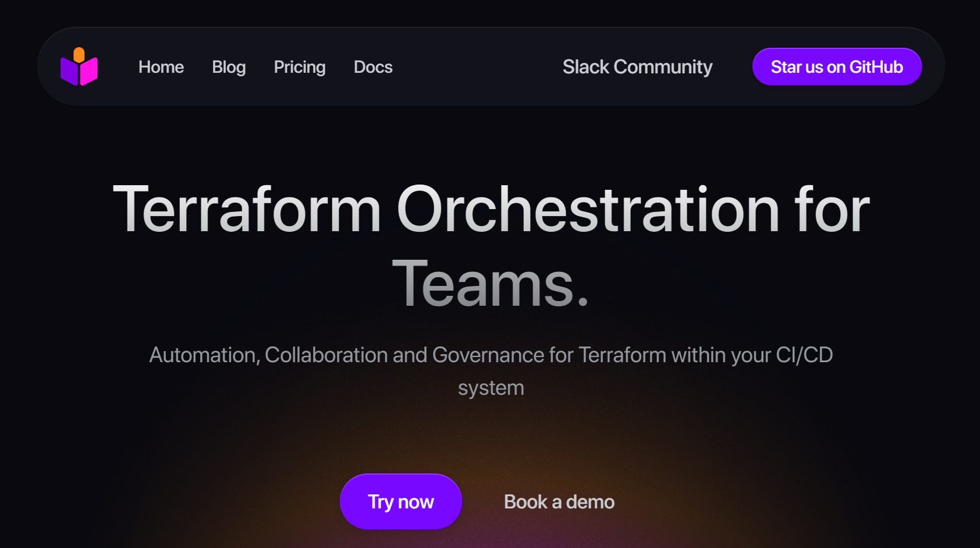Visit the Slack Community link
Viewport: 980px width, 548px height.
point(637,67)
